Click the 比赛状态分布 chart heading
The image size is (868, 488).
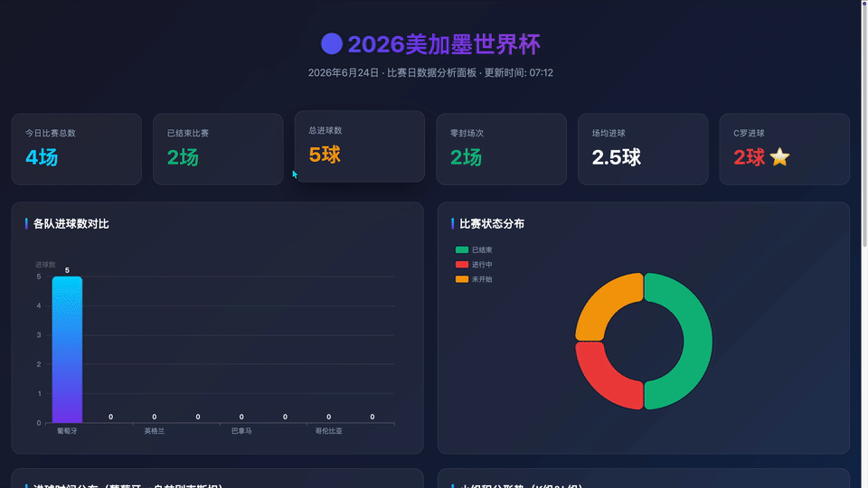point(492,223)
